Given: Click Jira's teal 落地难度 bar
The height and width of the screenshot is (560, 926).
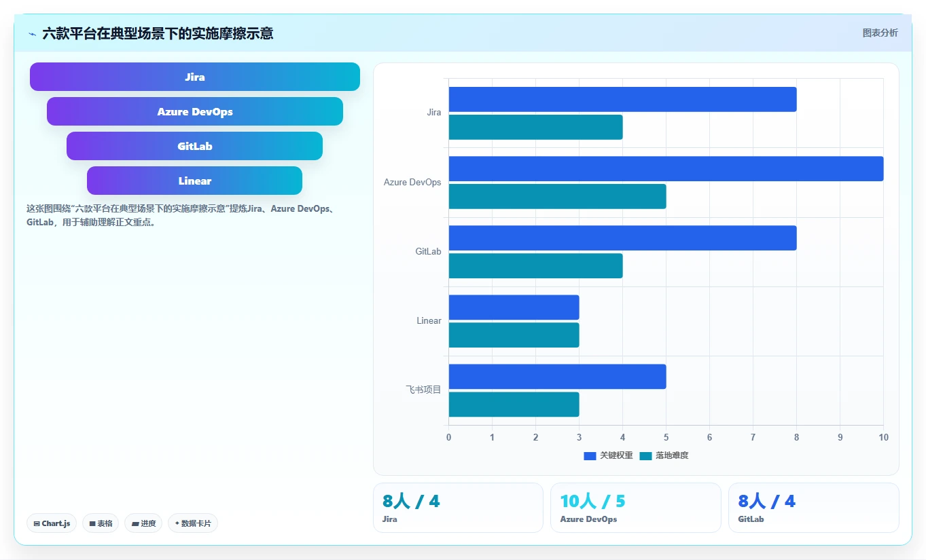Looking at the screenshot, I should [x=535, y=127].
